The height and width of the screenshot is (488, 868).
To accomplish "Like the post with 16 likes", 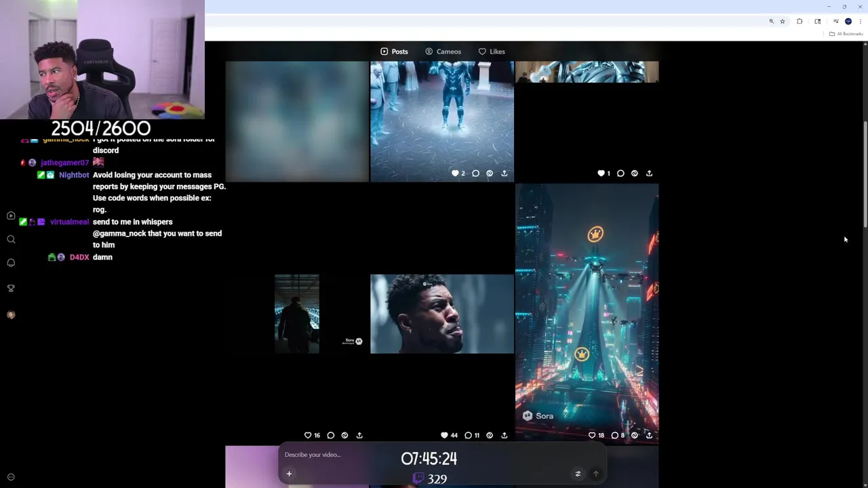I will [x=308, y=435].
